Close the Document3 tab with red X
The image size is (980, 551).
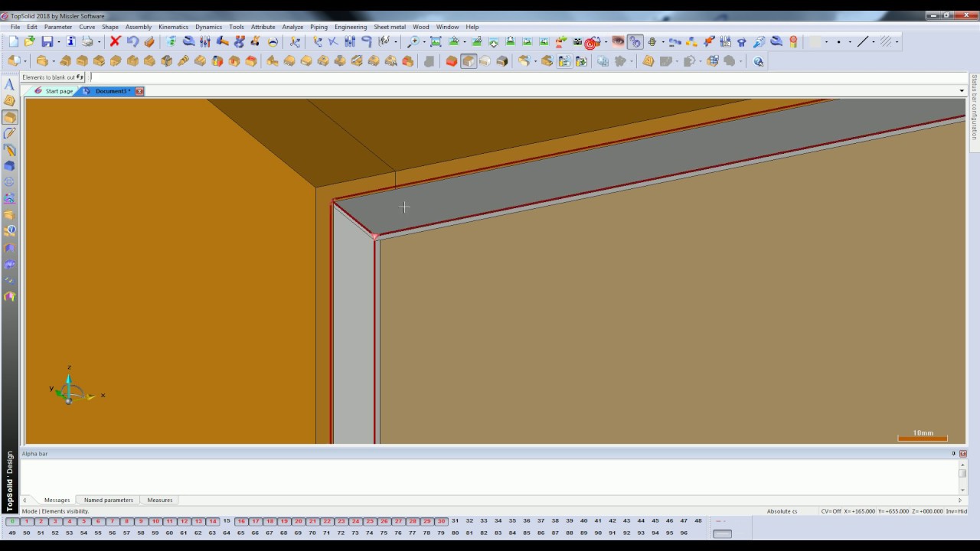point(139,91)
